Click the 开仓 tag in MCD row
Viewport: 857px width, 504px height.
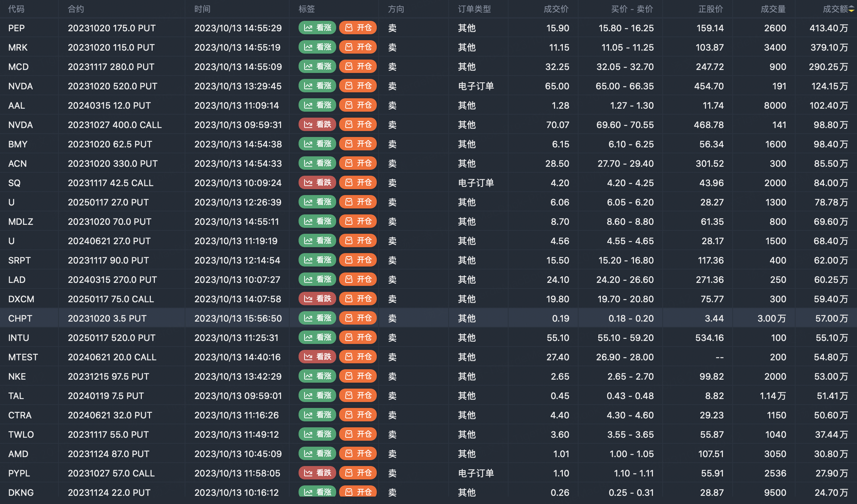tap(358, 67)
